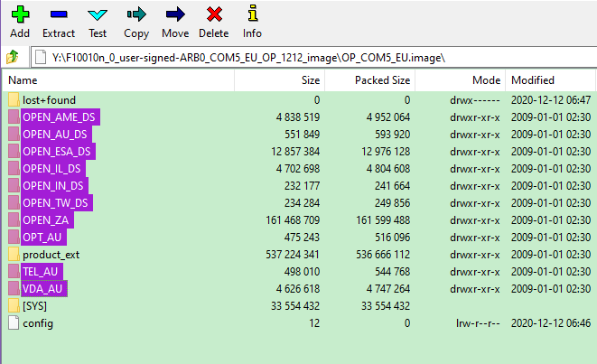This screenshot has width=597, height=364.
Task: Sort by Mode column header
Action: tap(461, 80)
